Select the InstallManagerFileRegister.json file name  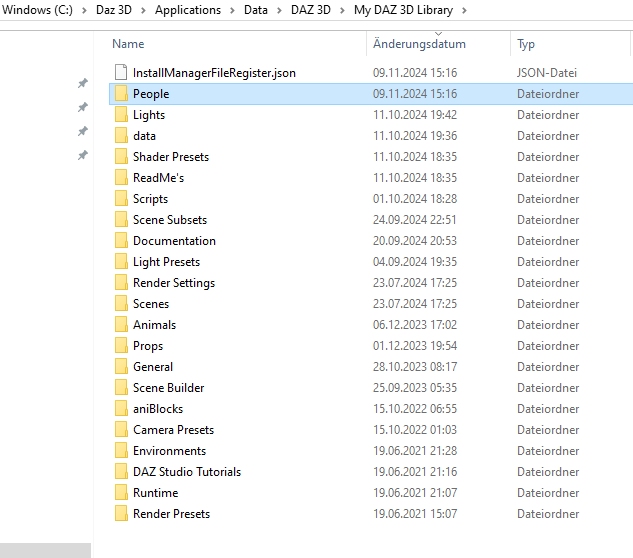click(x=214, y=73)
